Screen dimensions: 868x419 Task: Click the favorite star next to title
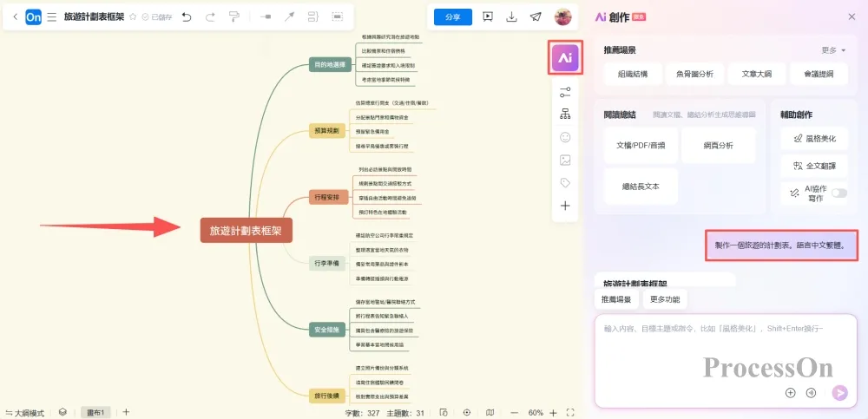point(133,16)
